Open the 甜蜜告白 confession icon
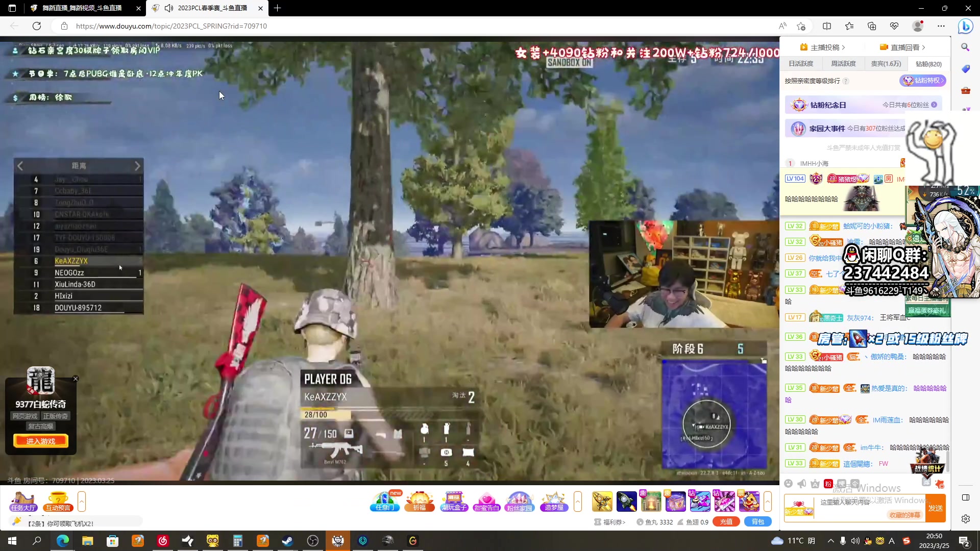The width and height of the screenshot is (980, 551). (486, 501)
